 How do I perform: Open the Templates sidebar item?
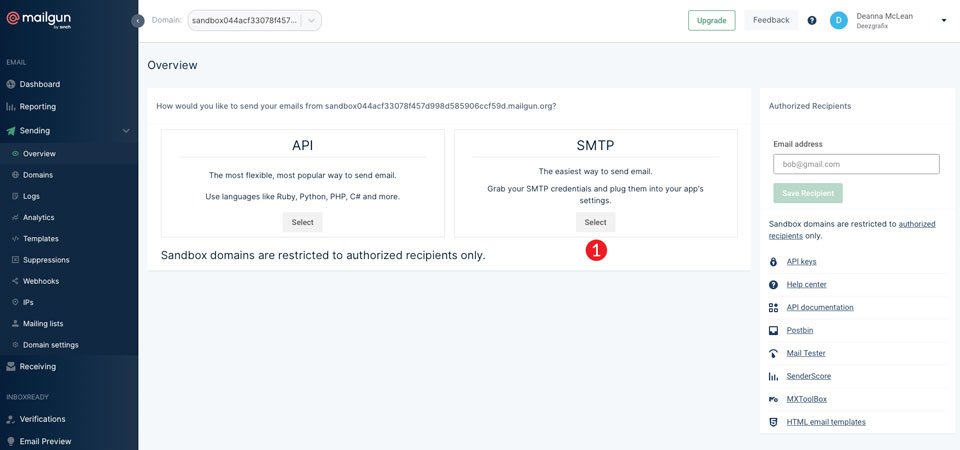coord(41,239)
